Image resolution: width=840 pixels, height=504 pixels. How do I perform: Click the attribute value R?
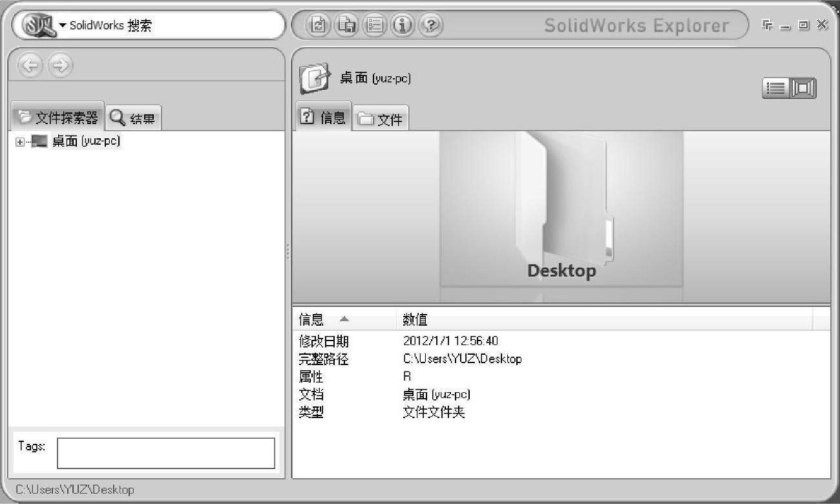407,376
